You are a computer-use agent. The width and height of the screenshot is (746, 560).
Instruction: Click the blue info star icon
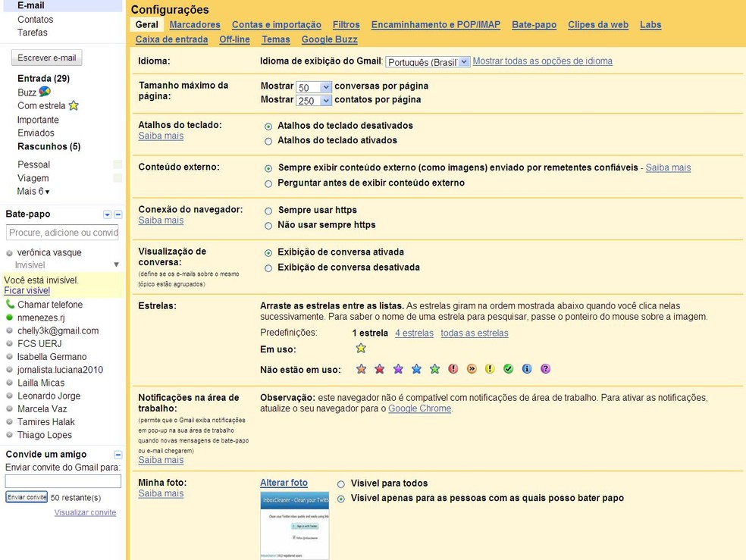point(526,369)
